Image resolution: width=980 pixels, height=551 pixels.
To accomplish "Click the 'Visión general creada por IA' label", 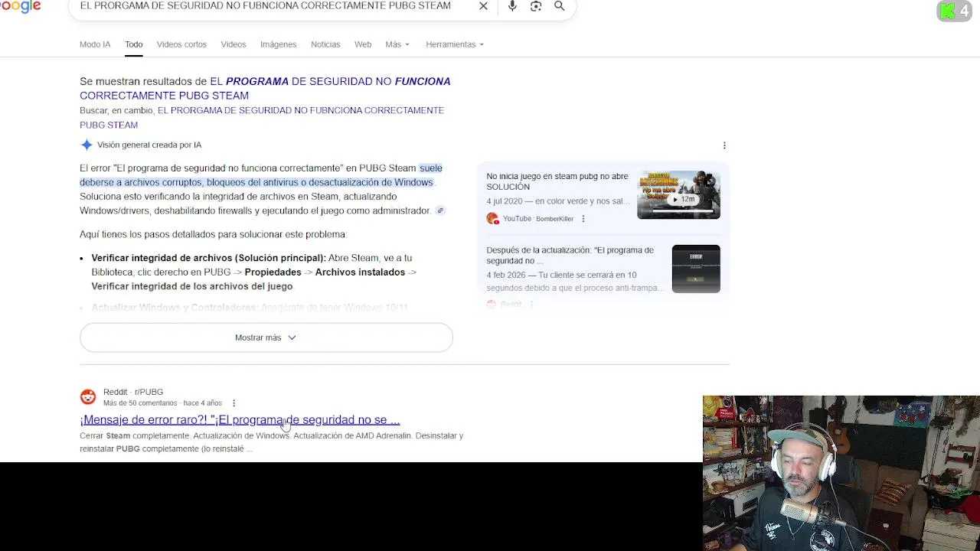I will (149, 145).
